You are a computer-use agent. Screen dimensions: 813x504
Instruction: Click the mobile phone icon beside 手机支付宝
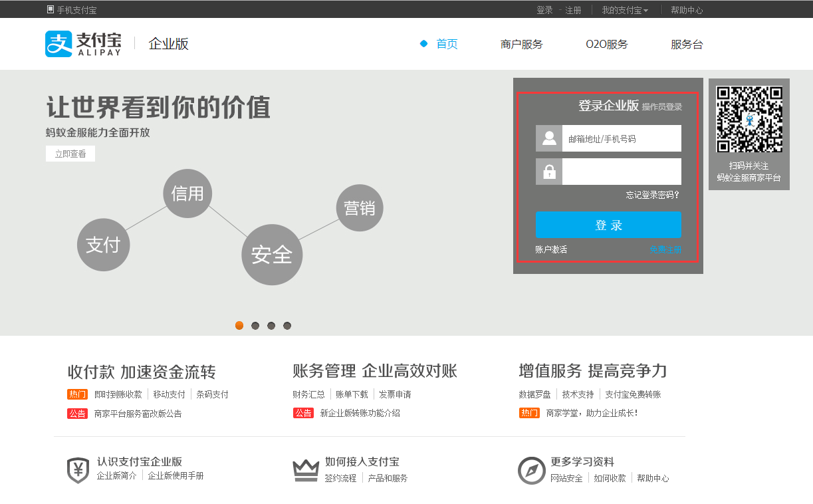pyautogui.click(x=49, y=9)
